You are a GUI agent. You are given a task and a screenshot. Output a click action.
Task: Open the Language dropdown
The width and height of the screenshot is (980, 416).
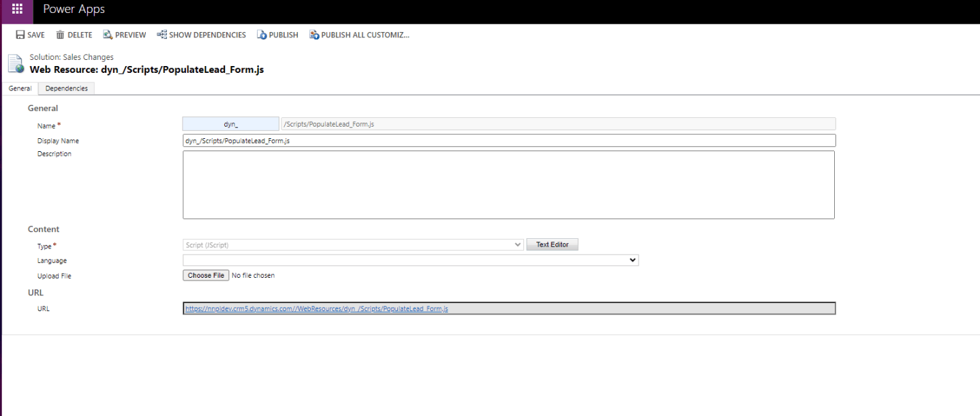click(410, 260)
